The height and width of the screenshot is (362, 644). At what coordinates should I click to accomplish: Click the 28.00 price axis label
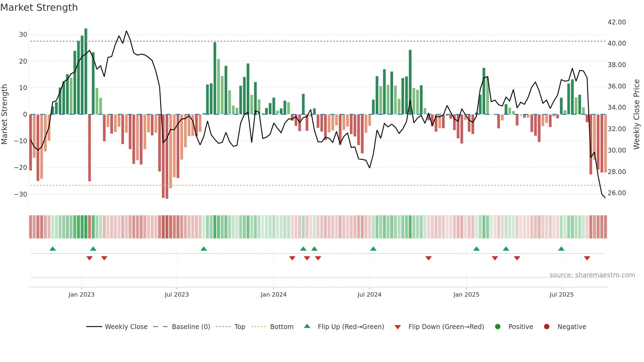(617, 172)
